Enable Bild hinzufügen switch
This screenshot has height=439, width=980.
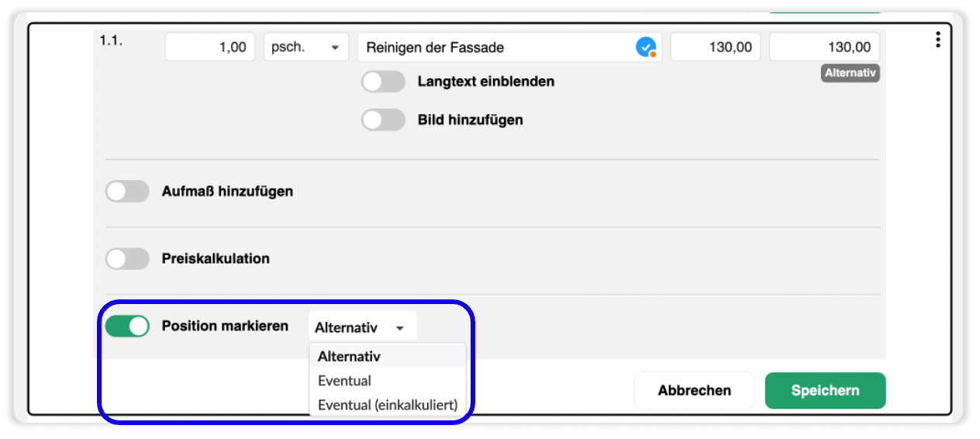click(x=383, y=120)
